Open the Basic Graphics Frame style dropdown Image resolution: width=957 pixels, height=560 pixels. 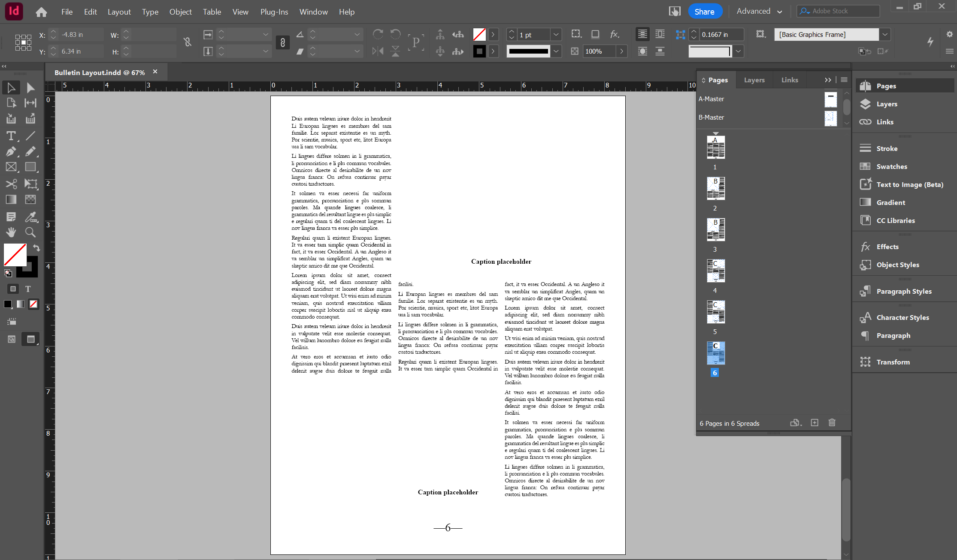pos(885,34)
